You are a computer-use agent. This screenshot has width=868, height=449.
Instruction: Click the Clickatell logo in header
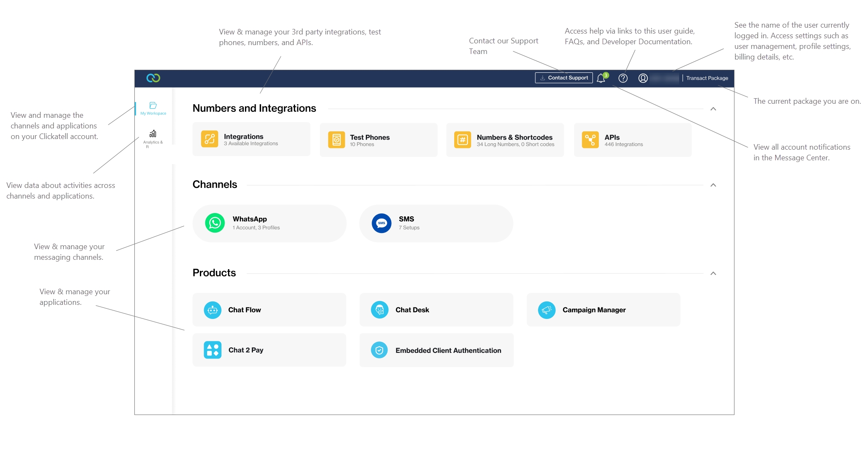click(x=153, y=78)
